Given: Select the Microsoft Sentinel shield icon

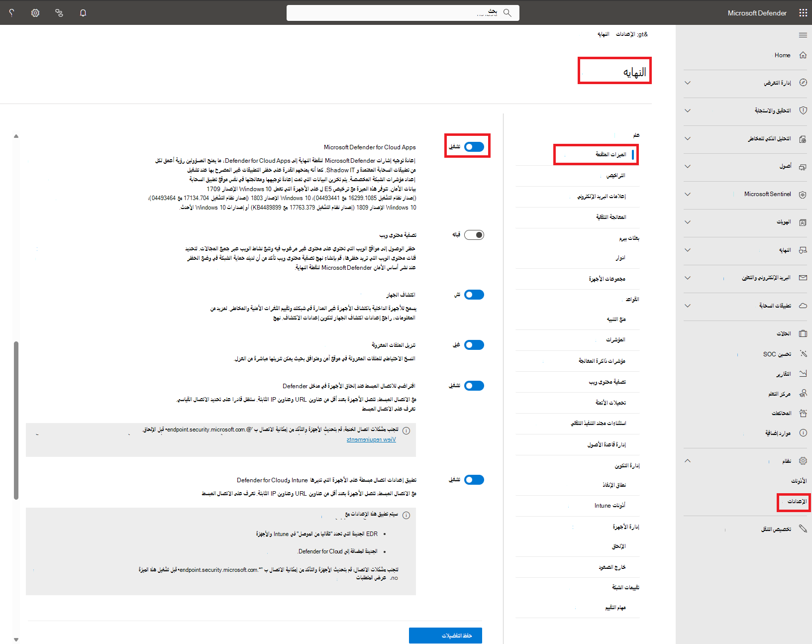Looking at the screenshot, I should click(803, 195).
